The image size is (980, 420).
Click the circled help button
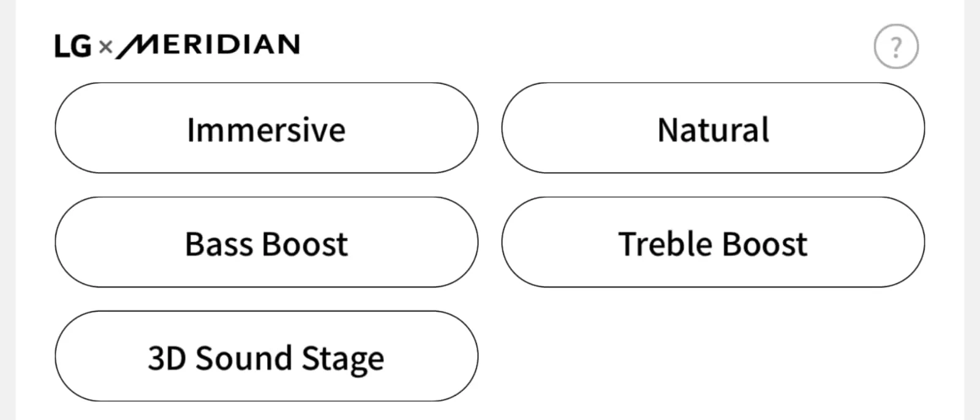(x=895, y=47)
